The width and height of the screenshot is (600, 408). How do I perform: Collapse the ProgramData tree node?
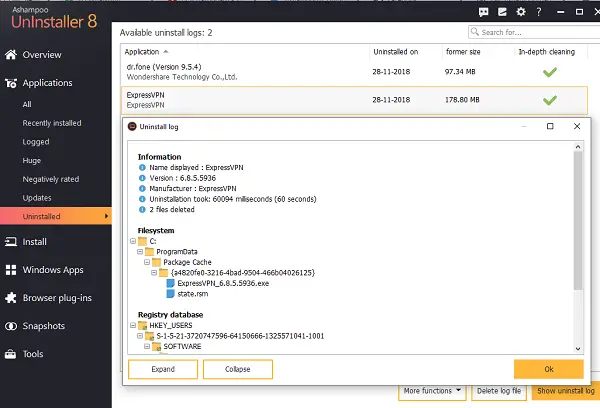pos(140,251)
